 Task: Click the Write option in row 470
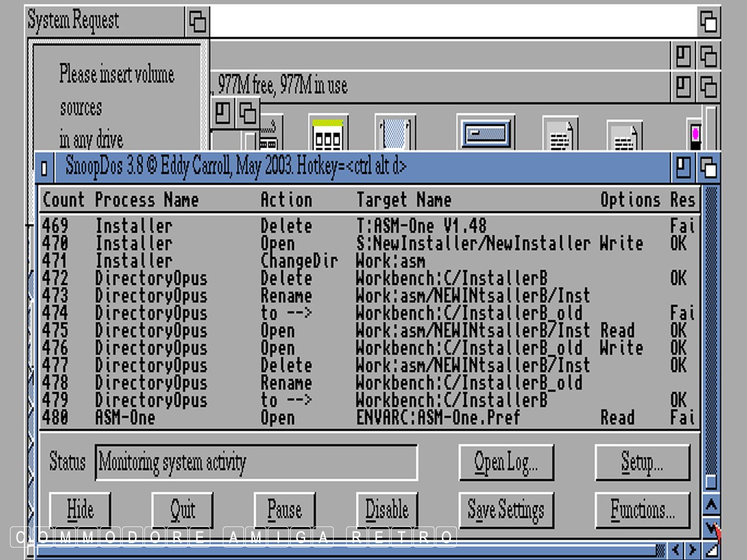tap(622, 243)
